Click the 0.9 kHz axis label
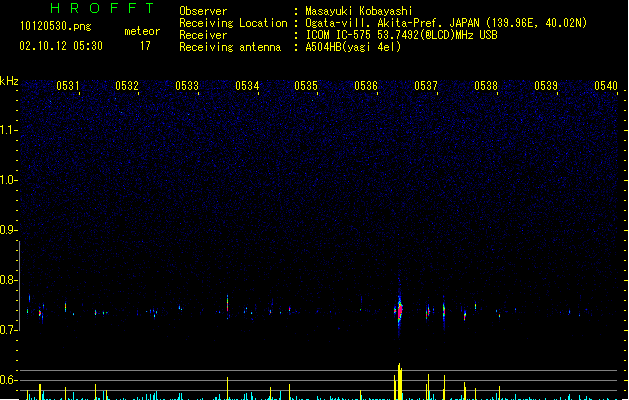This screenshot has height=400, width=629. click(8, 230)
